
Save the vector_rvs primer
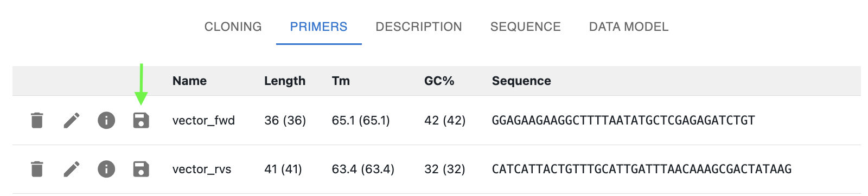pos(141,169)
